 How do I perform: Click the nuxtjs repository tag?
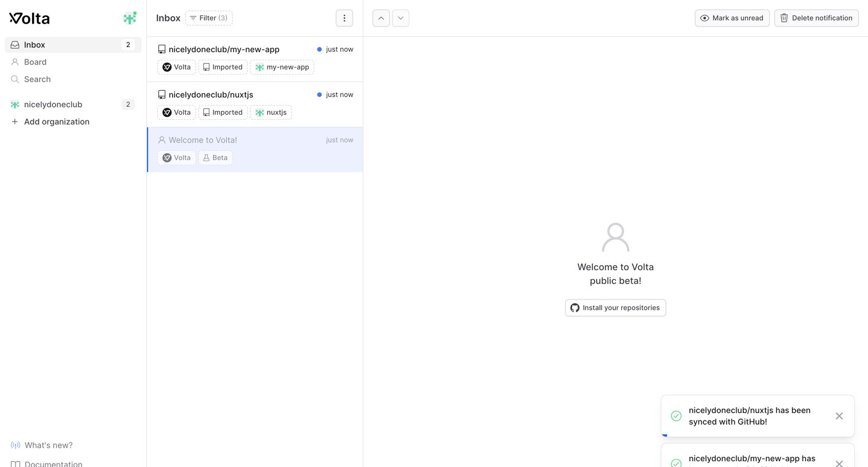point(271,112)
